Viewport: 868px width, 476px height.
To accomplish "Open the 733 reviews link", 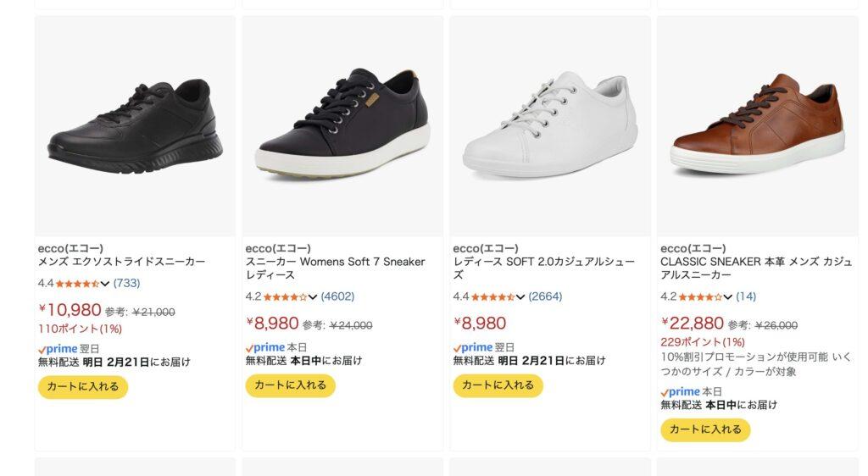I will coord(126,283).
